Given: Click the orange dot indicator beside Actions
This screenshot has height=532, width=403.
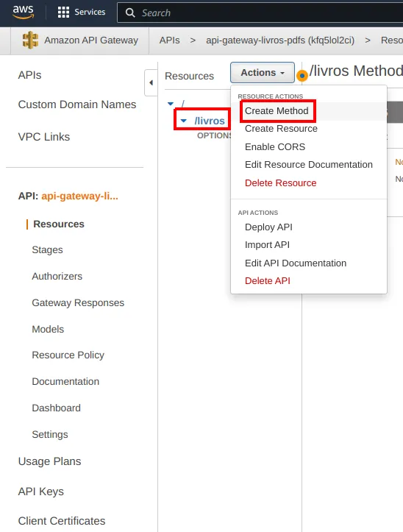Looking at the screenshot, I should pos(302,76).
